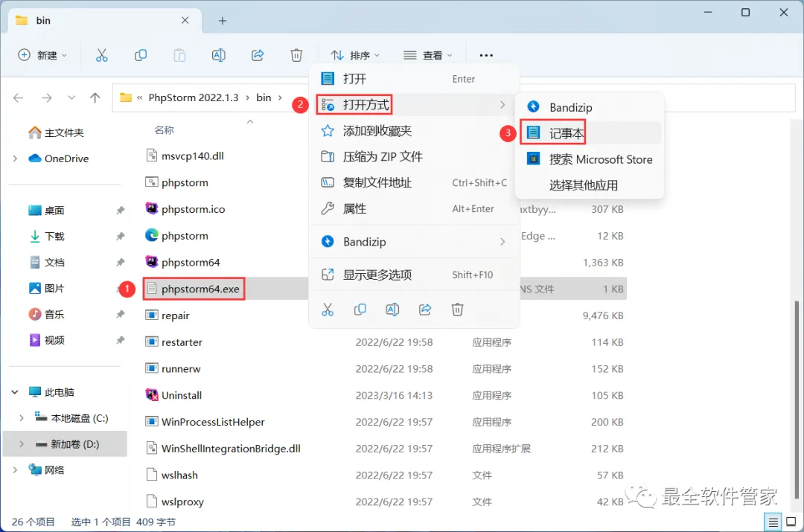Select 选择其他应用 in submenu
The height and width of the screenshot is (532, 804).
click(x=590, y=185)
